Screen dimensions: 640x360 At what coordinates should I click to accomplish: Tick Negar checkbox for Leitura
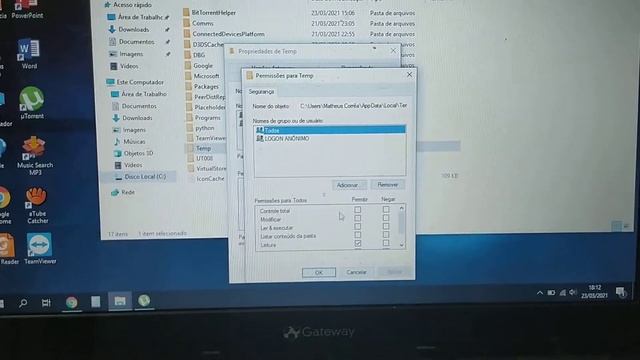(x=386, y=244)
